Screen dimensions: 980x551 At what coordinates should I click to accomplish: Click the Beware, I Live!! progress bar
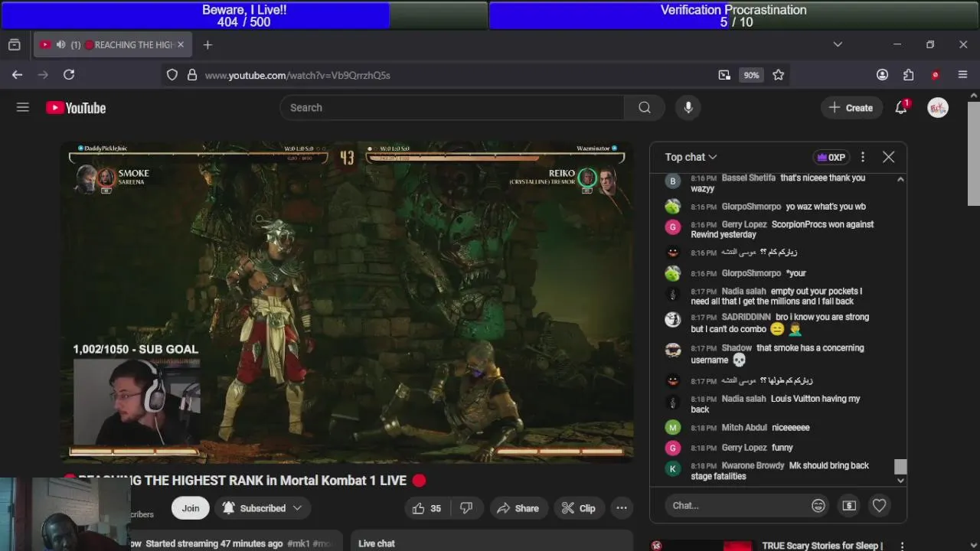243,15
